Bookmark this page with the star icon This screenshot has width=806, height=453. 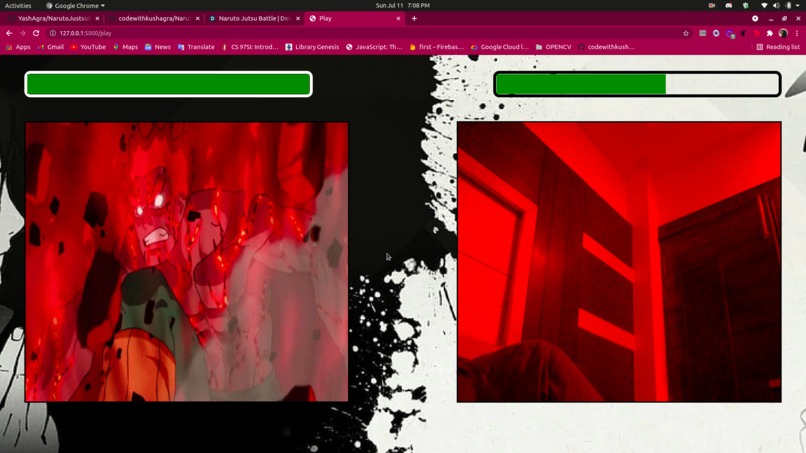pos(686,33)
